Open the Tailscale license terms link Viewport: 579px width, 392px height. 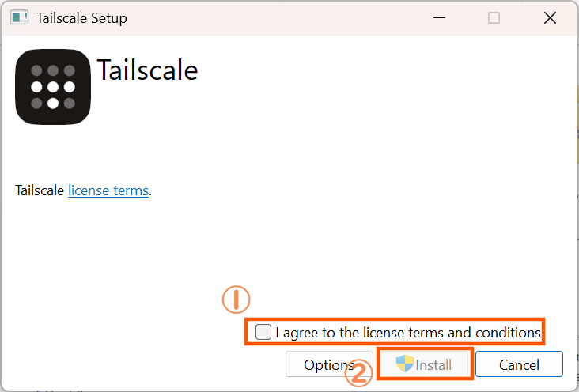coord(108,190)
